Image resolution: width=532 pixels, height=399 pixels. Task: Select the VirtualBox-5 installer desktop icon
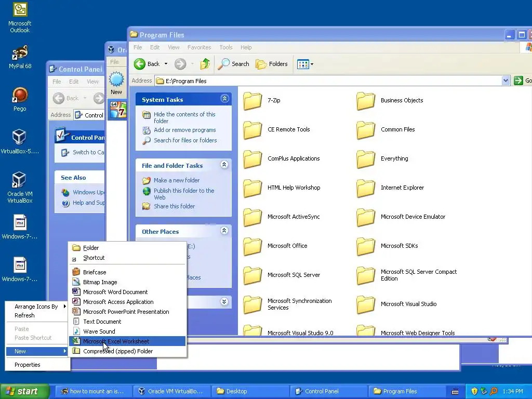click(x=20, y=142)
